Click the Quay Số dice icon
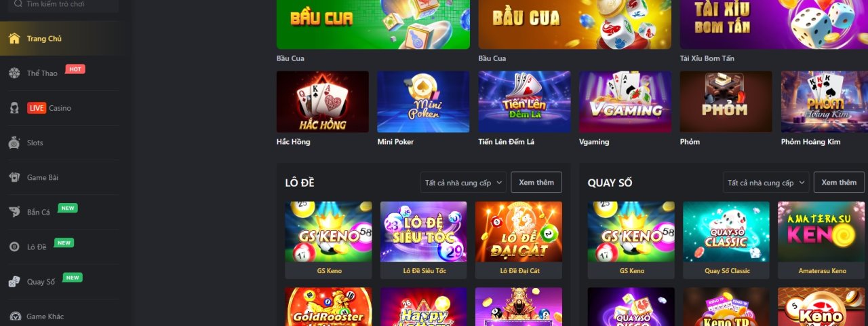Image resolution: width=868 pixels, height=326 pixels. [x=14, y=282]
